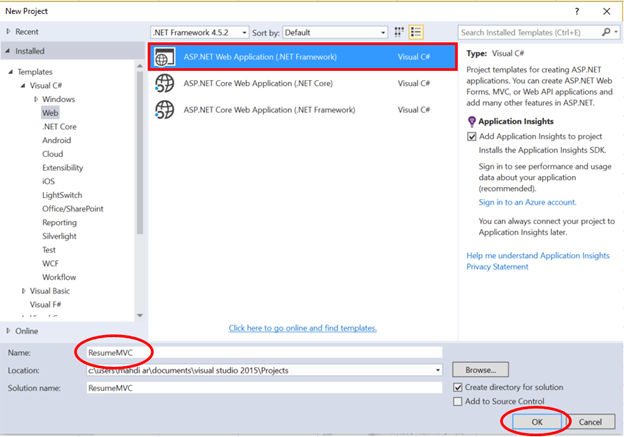Select ASP.NET Core Web Application (.NET Core)
Image resolution: width=624 pixels, height=437 pixels.
pyautogui.click(x=303, y=84)
